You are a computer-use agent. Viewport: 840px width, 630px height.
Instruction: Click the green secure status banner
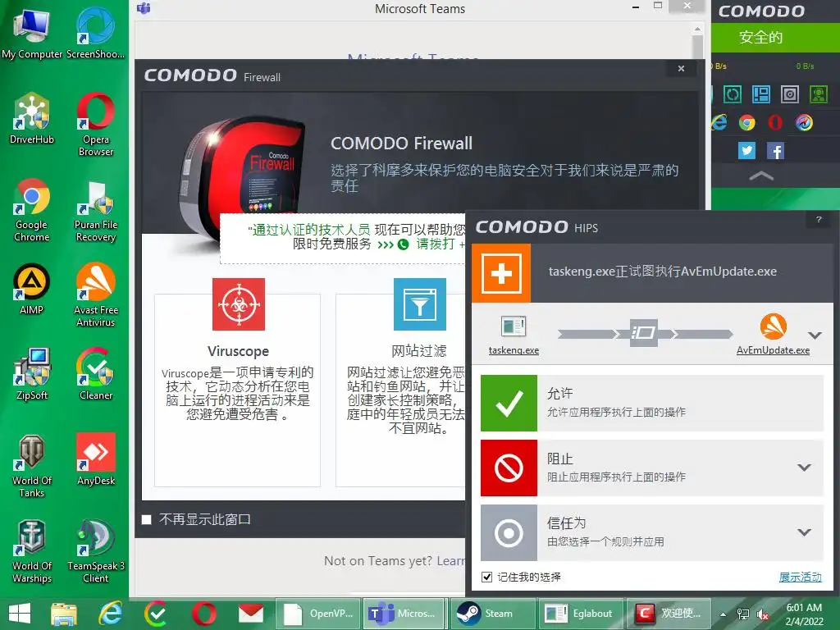[775, 38]
